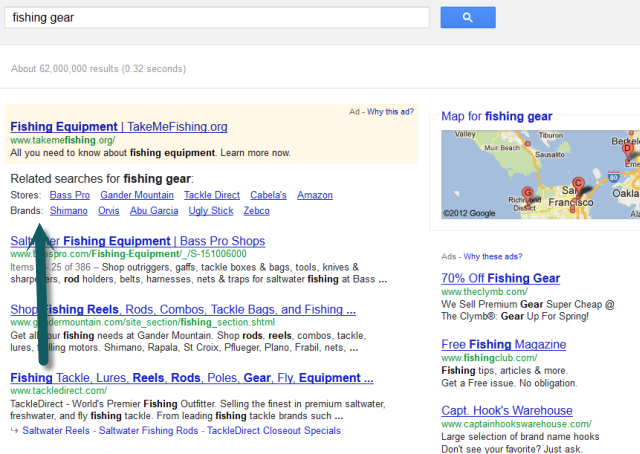This screenshot has width=640, height=454.
Task: Open the Bass Pro Shops result title
Action: tap(137, 241)
